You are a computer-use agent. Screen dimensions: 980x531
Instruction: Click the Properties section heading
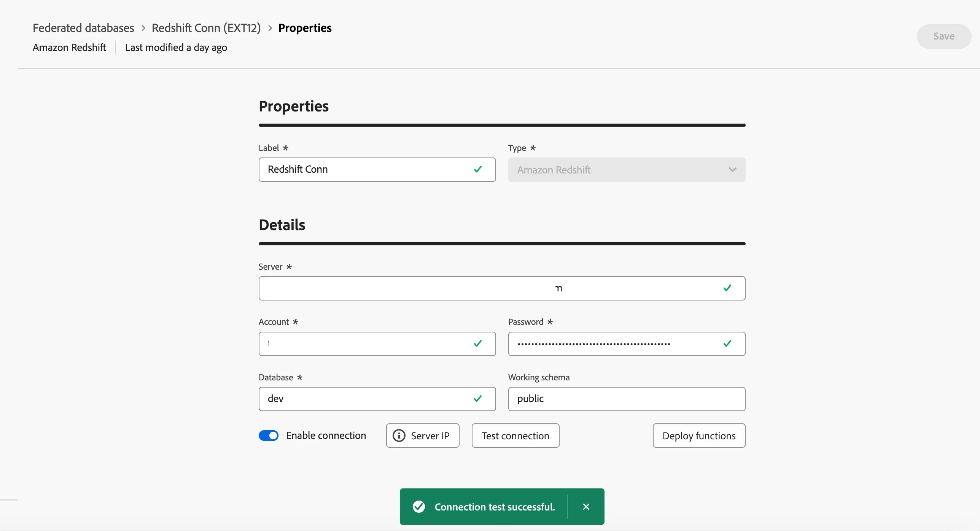294,106
